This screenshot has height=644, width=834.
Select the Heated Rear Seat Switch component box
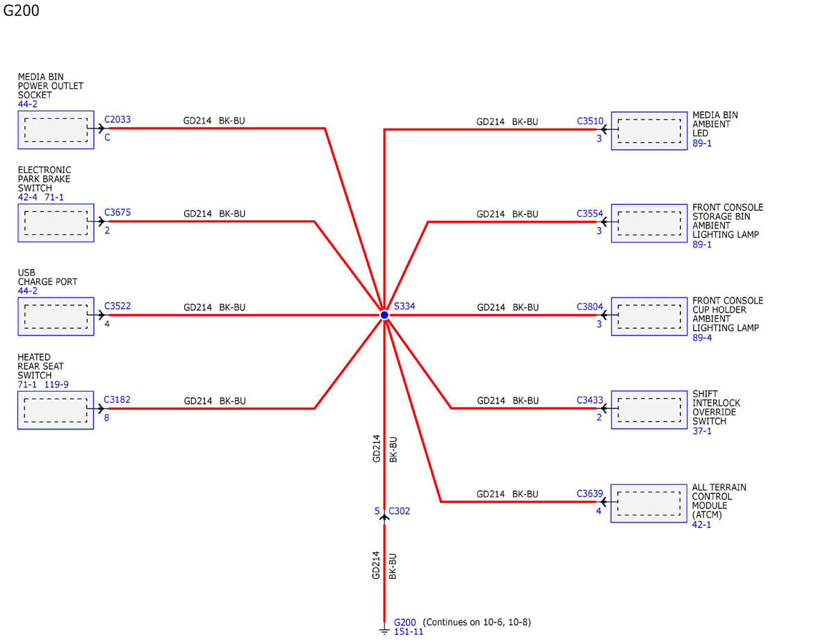pyautogui.click(x=56, y=410)
